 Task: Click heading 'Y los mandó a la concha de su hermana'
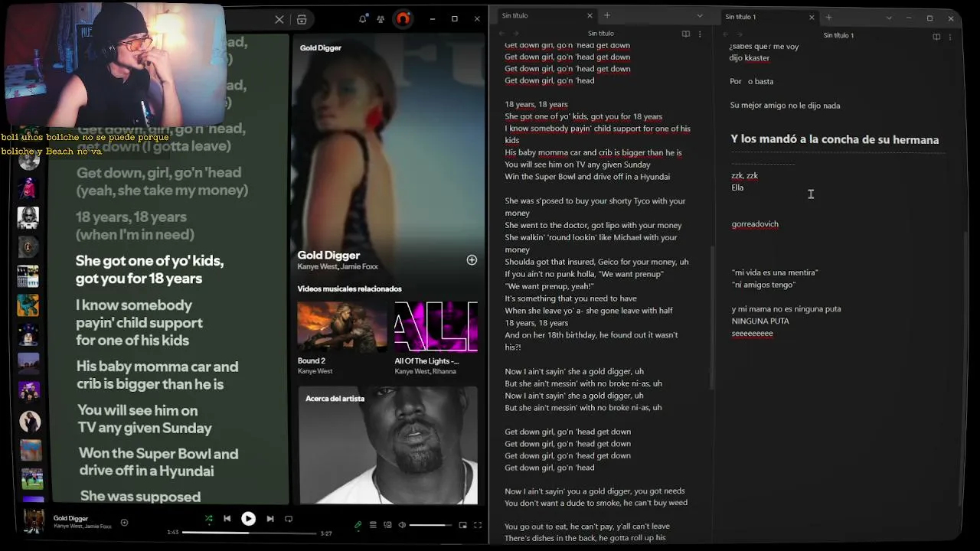[835, 139]
